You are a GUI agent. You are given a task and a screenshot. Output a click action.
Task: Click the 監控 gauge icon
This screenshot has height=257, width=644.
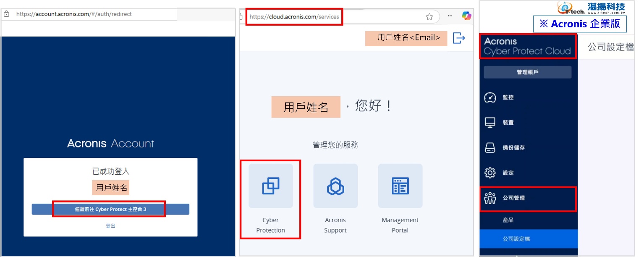coord(490,97)
